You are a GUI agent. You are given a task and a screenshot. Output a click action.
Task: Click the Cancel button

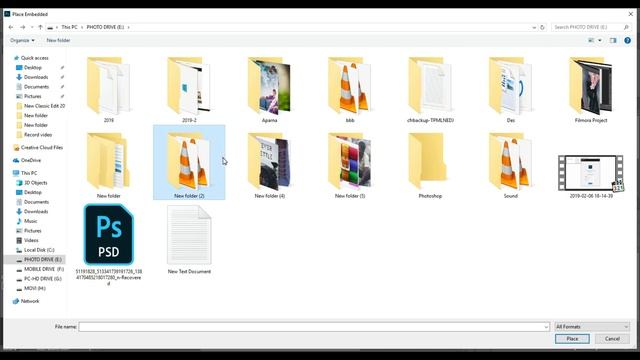[x=612, y=339]
